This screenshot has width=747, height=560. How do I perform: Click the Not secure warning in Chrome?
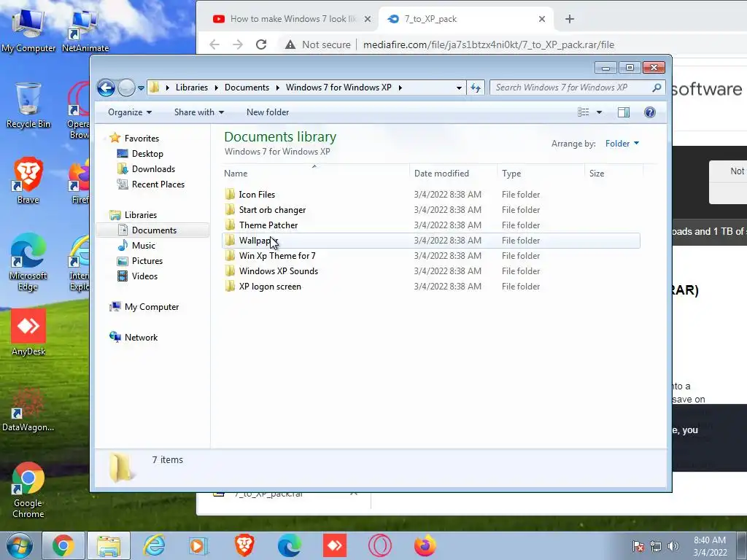coord(318,44)
